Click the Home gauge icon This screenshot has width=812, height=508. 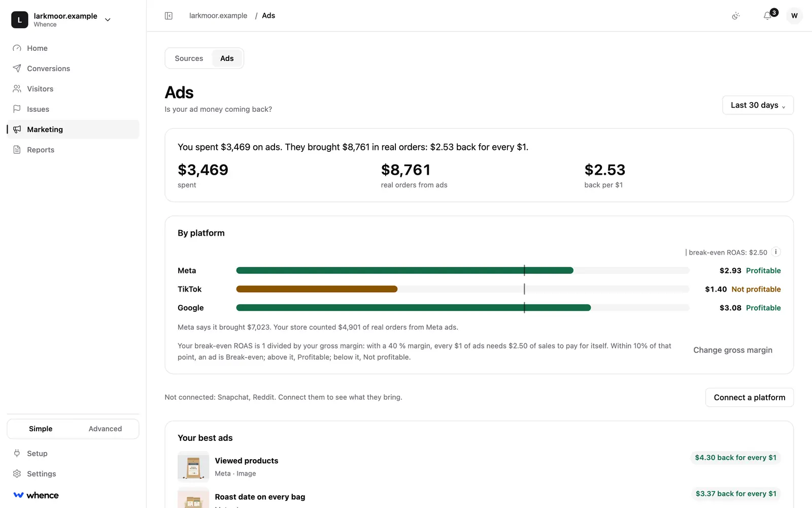(x=17, y=48)
